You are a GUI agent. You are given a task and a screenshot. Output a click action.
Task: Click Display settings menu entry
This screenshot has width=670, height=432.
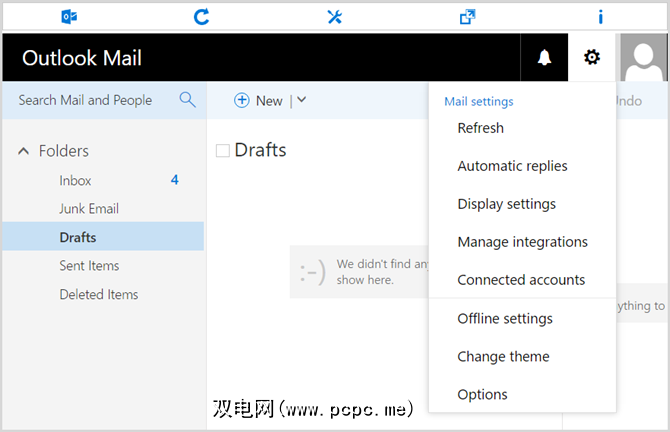point(506,204)
